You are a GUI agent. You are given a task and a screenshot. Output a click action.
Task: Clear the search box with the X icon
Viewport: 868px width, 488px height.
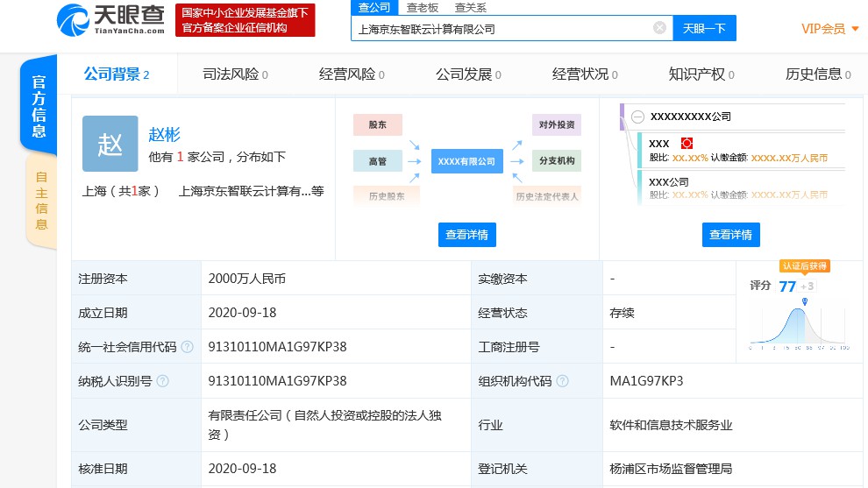point(659,28)
